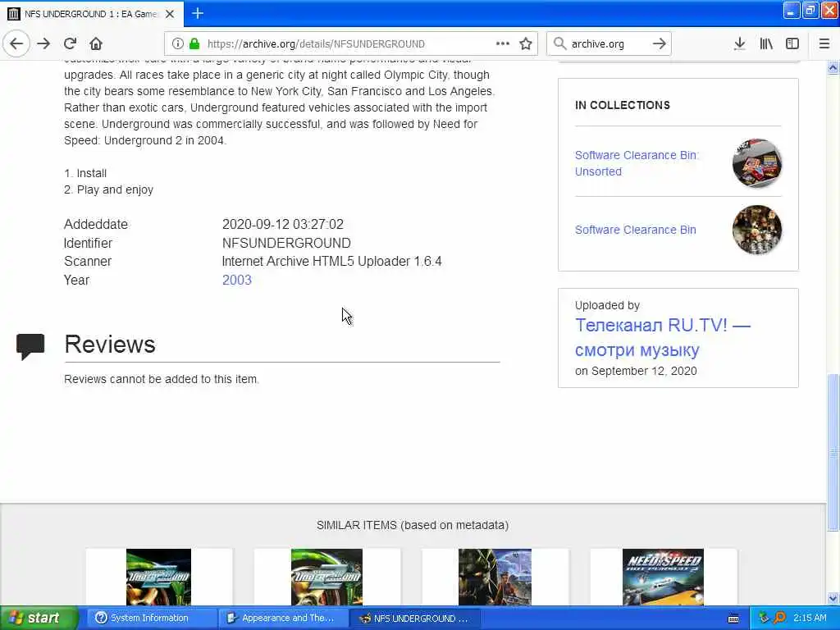Click the vertical scrollbar thumb

tap(833, 453)
